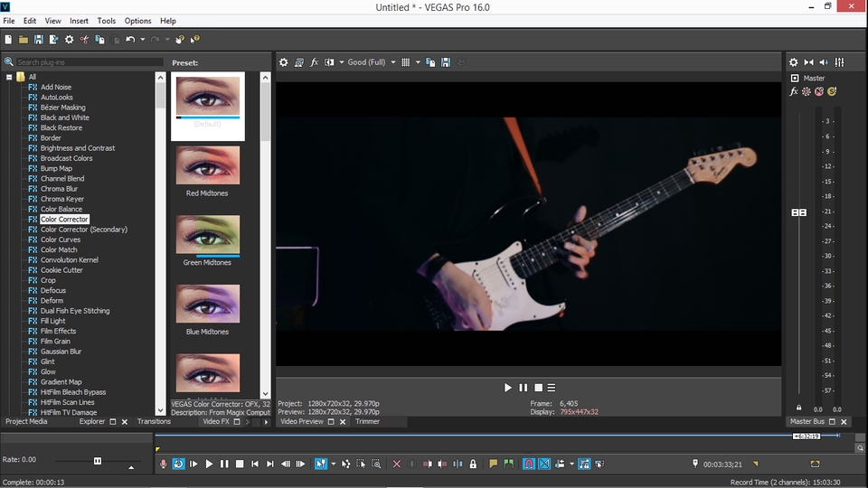Delete selection with red X icon

pyautogui.click(x=396, y=464)
